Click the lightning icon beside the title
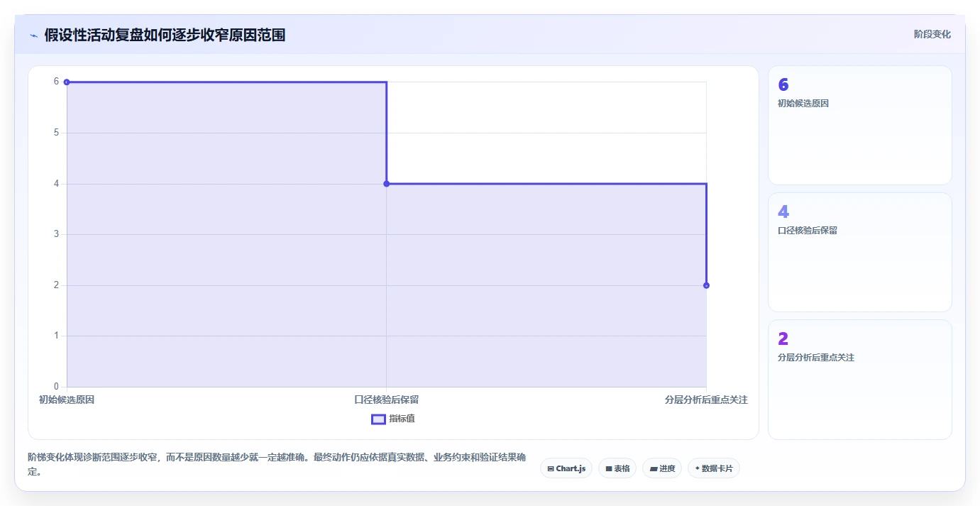This screenshot has height=506, width=980. [x=33, y=35]
